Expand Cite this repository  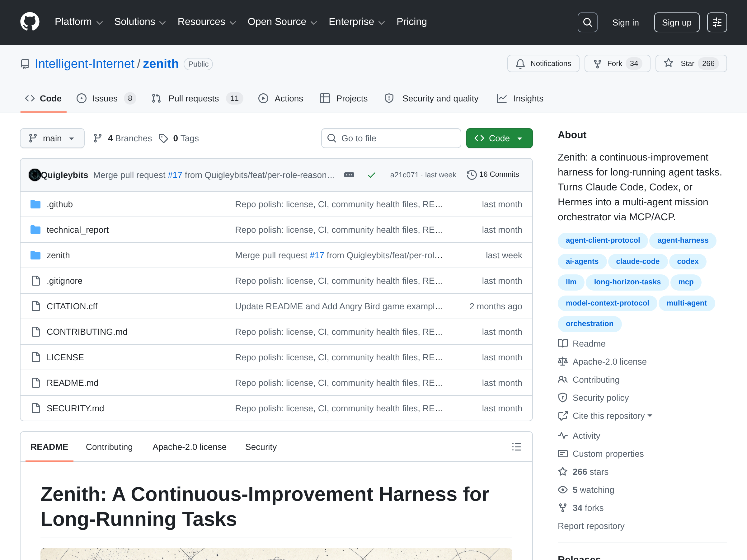click(x=612, y=416)
